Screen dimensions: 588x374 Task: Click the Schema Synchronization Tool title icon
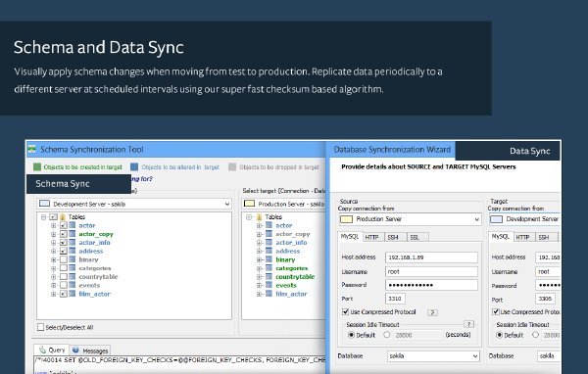pos(31,149)
